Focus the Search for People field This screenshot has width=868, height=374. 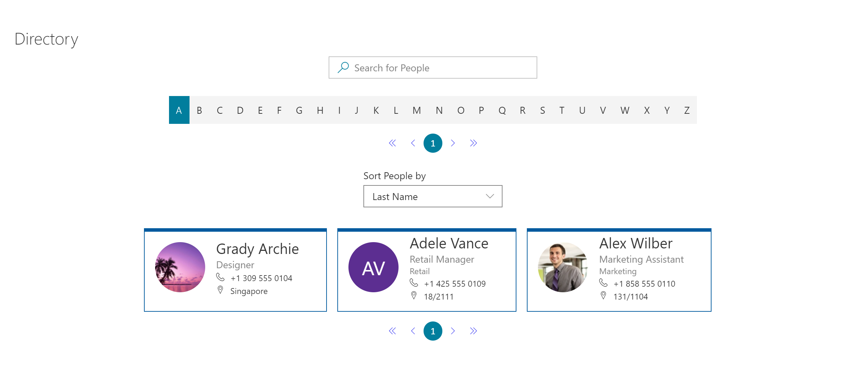[x=433, y=67]
